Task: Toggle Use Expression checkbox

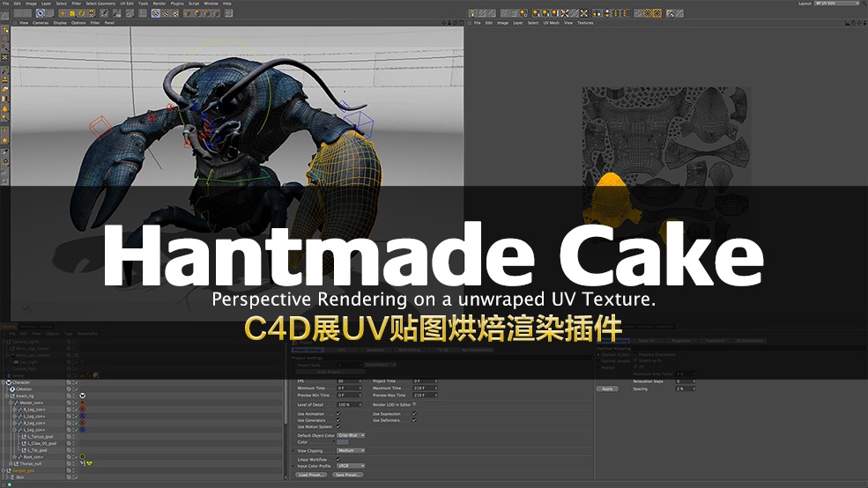Action: (x=414, y=414)
